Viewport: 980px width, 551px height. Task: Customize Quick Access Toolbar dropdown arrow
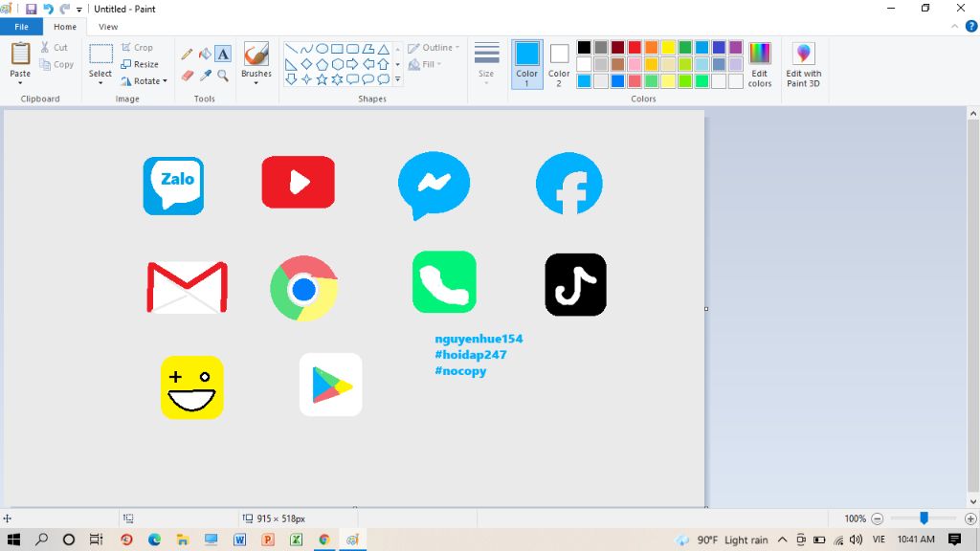tap(79, 10)
